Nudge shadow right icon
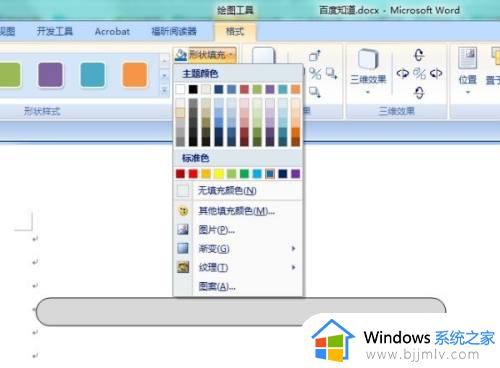This screenshot has width=500, height=368. 331,73
